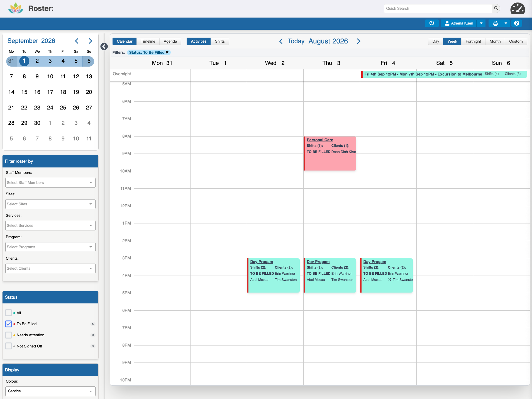Screen dimensions: 532x399
Task: Click the Quick Search magnifier icon
Action: pos(496,8)
